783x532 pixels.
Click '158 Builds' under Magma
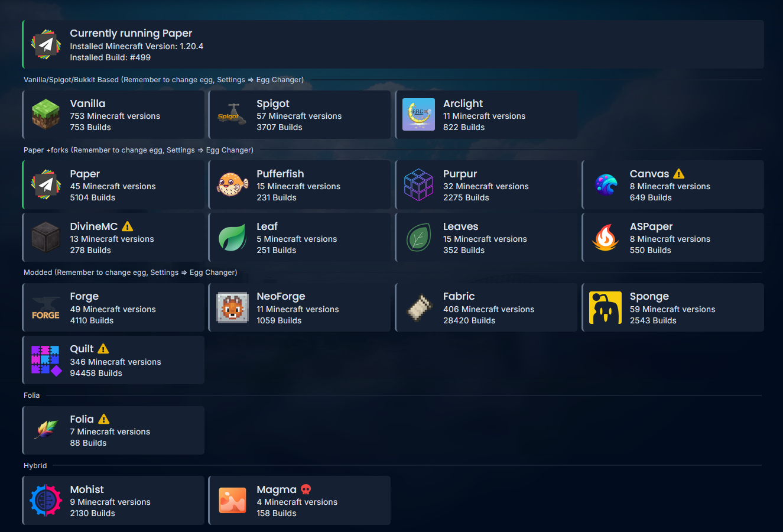pyautogui.click(x=277, y=513)
